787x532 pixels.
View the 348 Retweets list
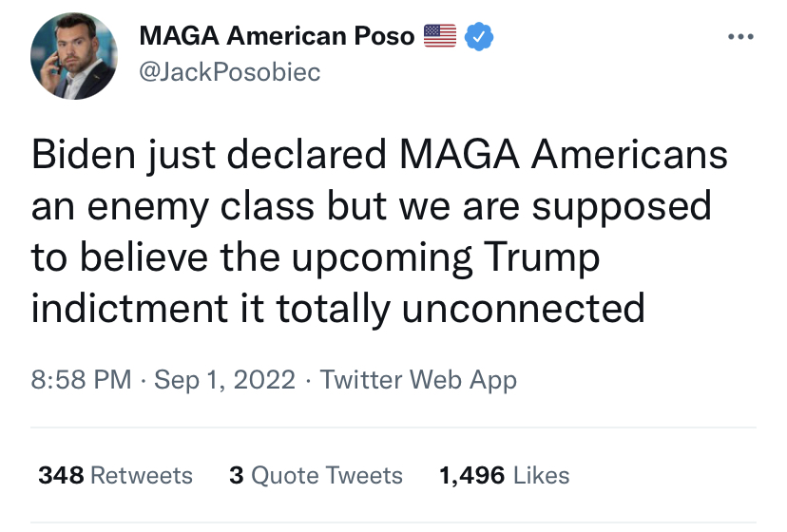[115, 475]
